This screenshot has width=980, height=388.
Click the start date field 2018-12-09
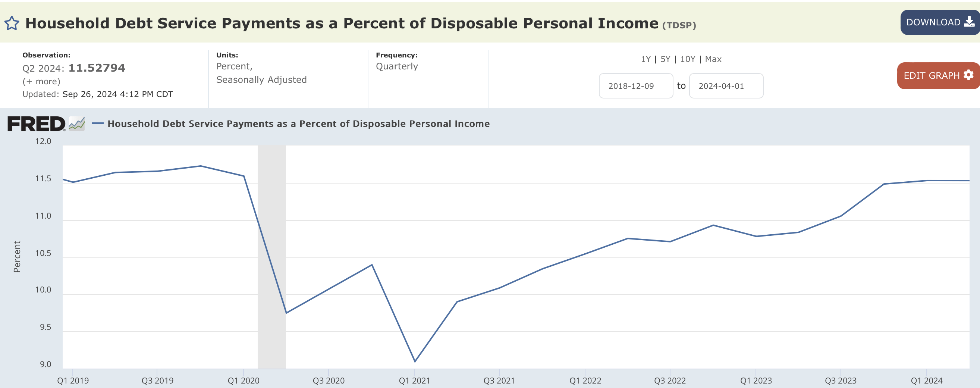point(636,86)
